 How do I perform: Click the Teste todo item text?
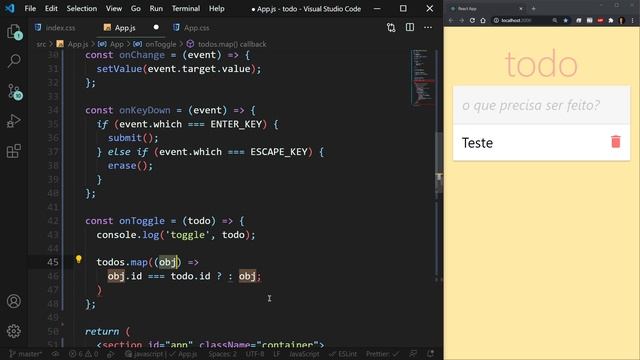[477, 142]
